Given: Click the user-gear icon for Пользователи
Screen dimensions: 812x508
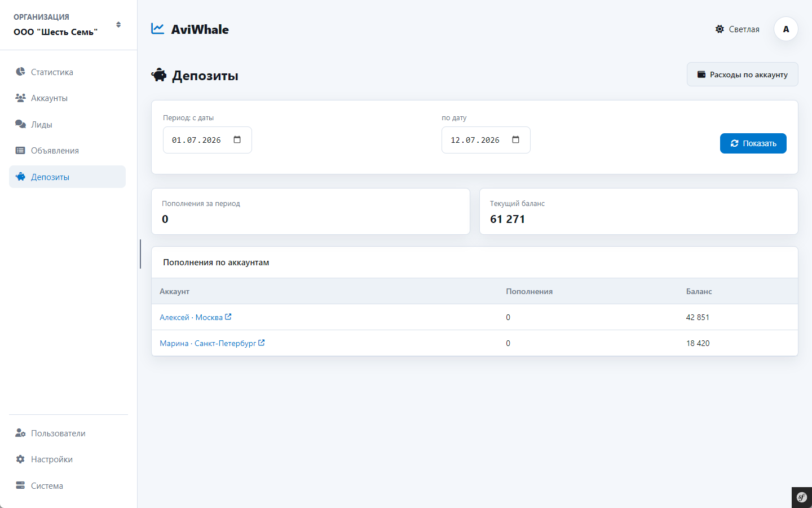Looking at the screenshot, I should (x=20, y=433).
